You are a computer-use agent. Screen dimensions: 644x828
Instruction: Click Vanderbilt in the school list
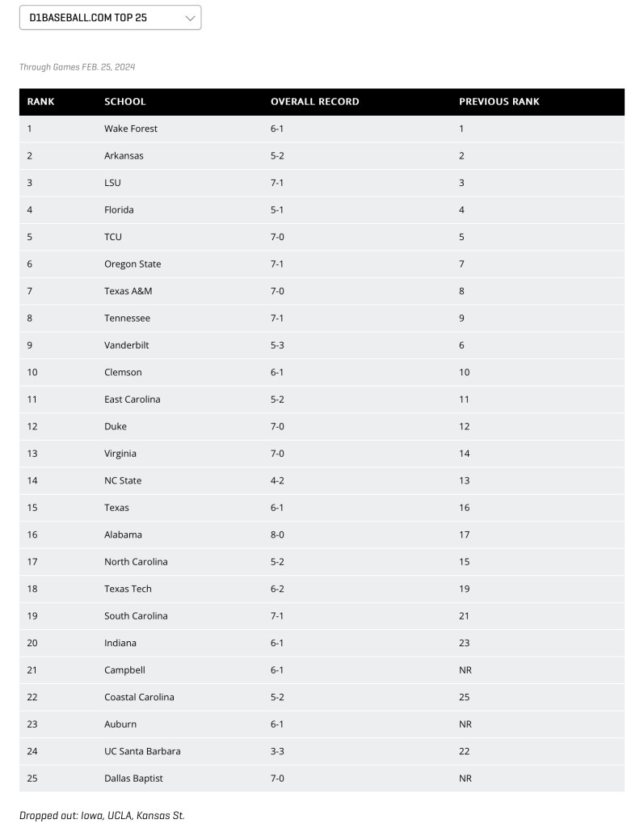pos(127,345)
